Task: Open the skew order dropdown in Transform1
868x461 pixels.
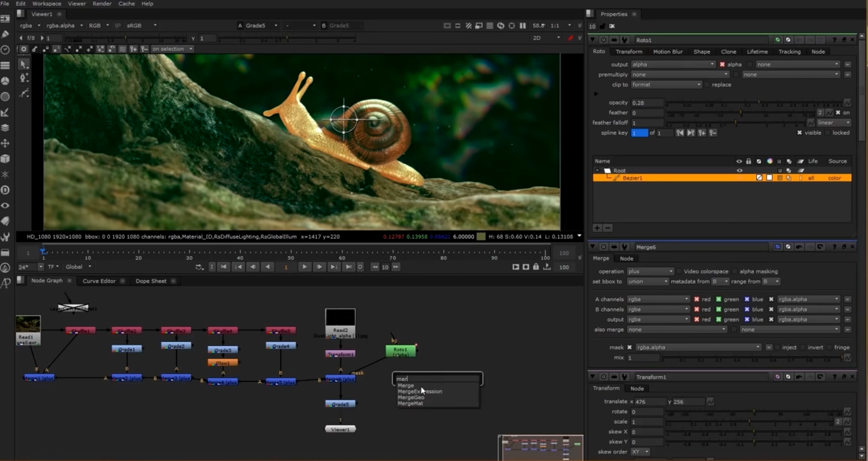Action: [640, 452]
